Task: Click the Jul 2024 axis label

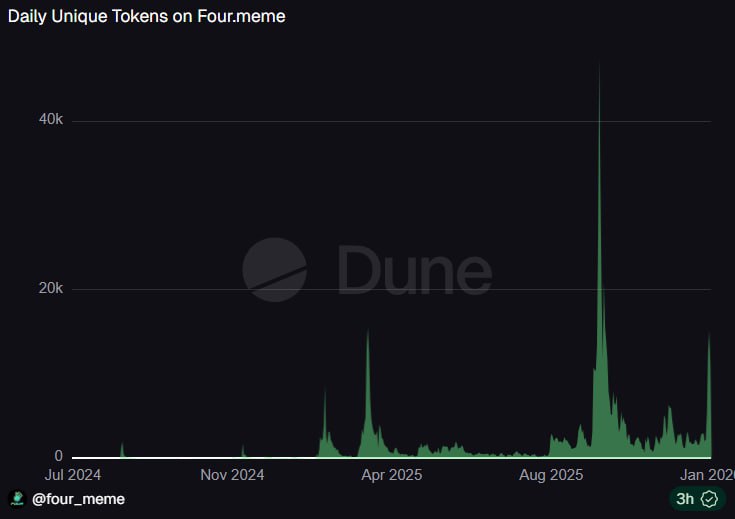Action: point(74,475)
